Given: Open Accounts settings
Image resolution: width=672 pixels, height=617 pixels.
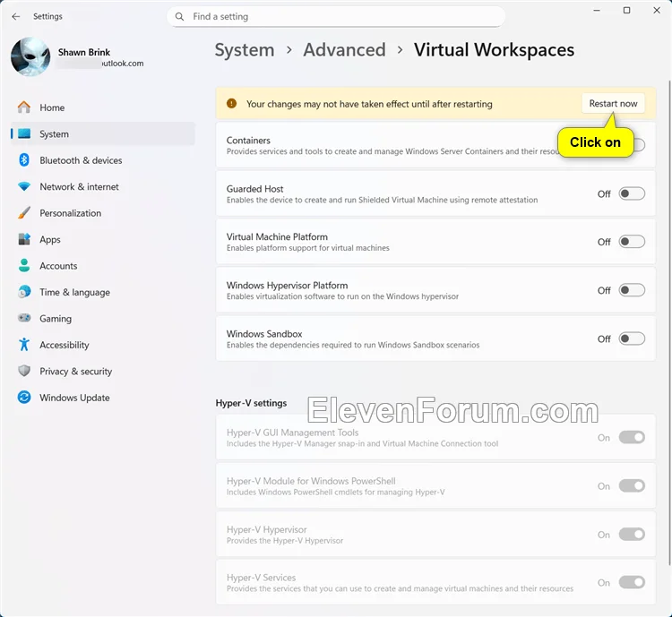Looking at the screenshot, I should click(x=103, y=266).
